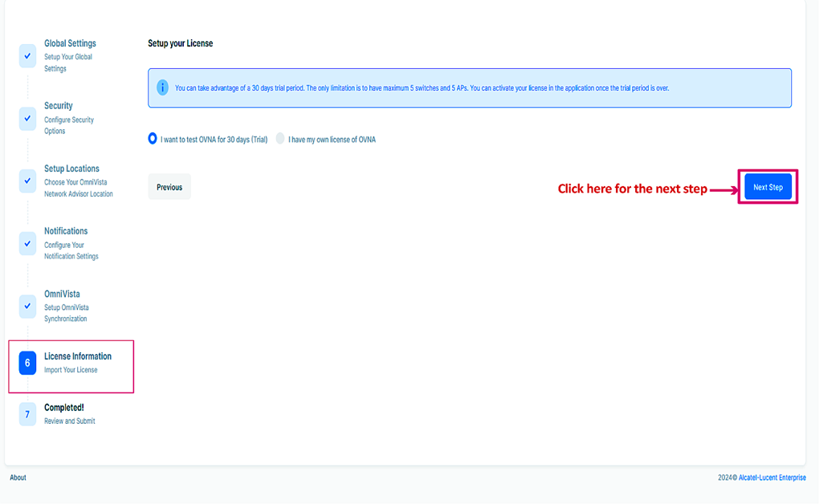This screenshot has height=504, width=819.
Task: Choose 'I have my own license' radio
Action: (x=280, y=139)
